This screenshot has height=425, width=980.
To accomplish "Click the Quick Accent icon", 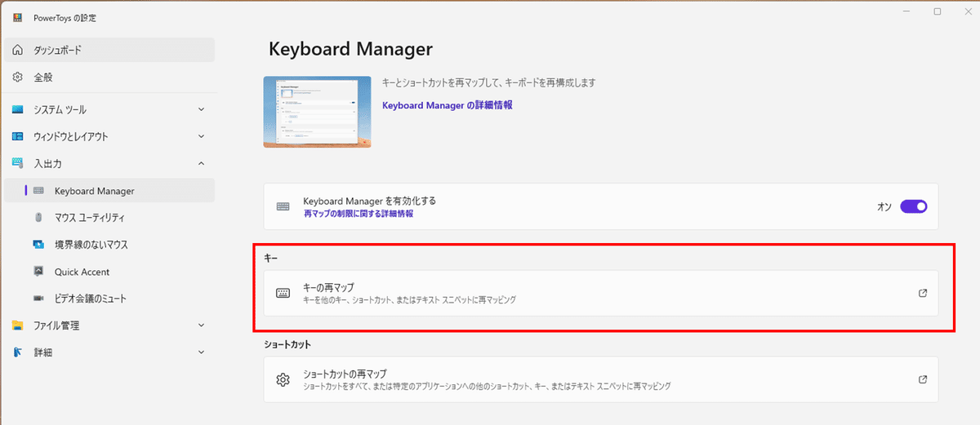I will tap(38, 272).
